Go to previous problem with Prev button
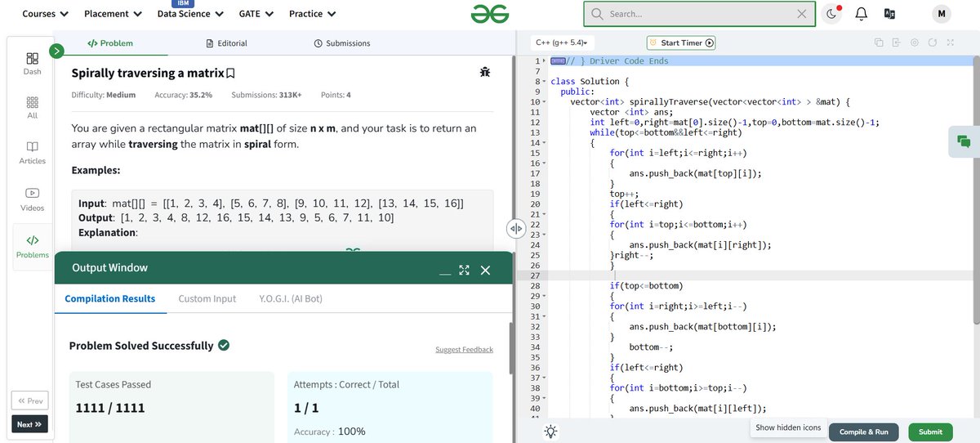Screen dimensions: 980x443 (30, 400)
